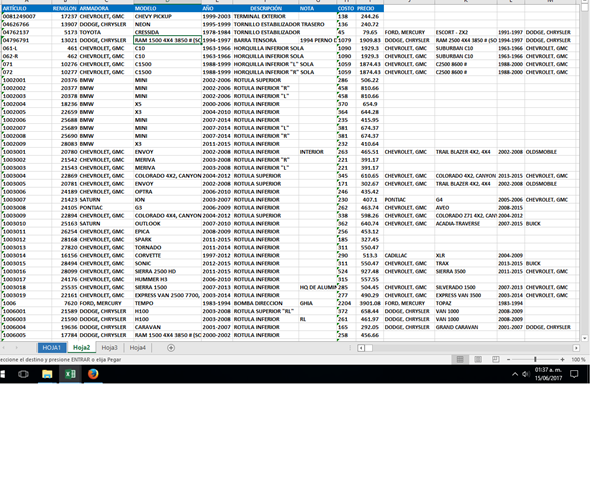Screen dimensions: 600x480
Task: Adjust the zoom slider handle
Action: [x=535, y=359]
